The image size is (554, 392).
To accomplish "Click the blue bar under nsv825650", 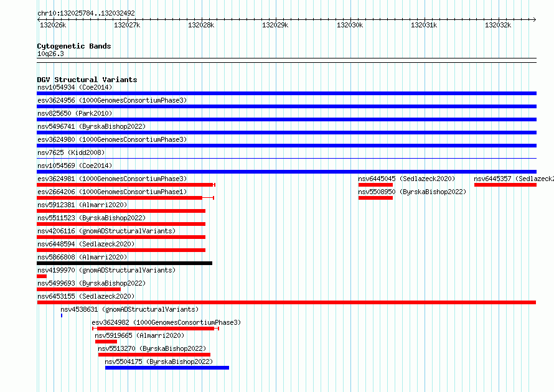I will pos(286,119).
